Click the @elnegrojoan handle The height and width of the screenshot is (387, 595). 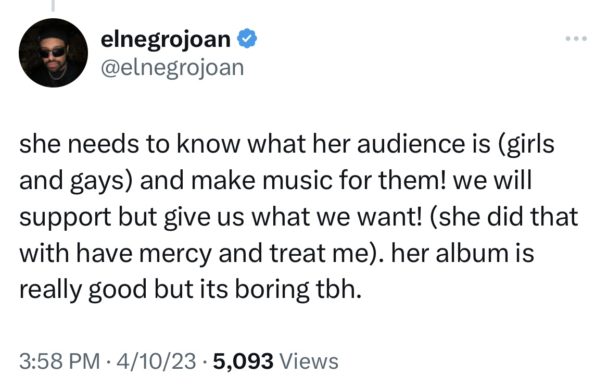pos(172,68)
